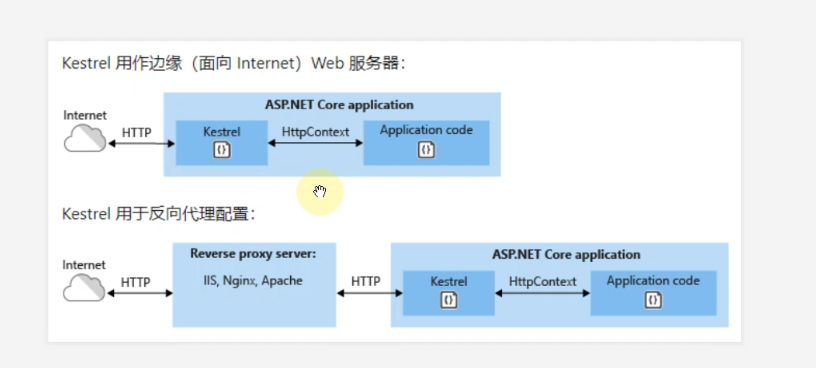Screen dimensions: 816x368
Task: Click the code icon under Kestrel in top diagram
Action: pos(222,150)
